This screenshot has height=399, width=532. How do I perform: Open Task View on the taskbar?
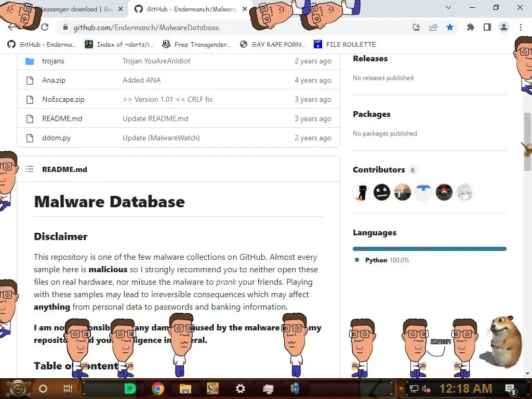(x=68, y=389)
